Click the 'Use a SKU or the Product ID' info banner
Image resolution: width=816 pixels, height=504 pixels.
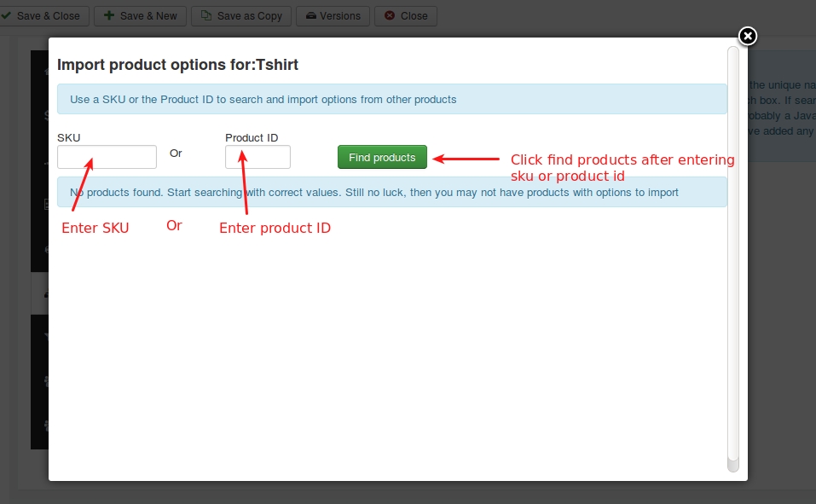tap(391, 99)
